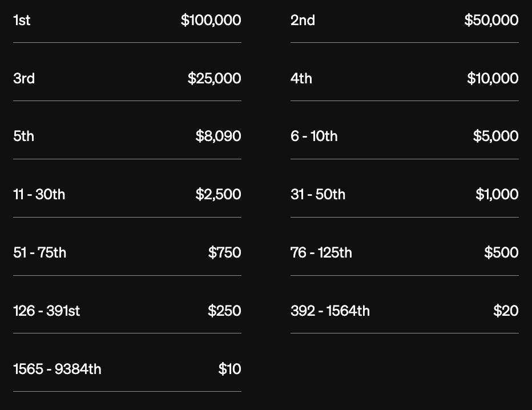Select the 1565 - 9384th rank range
532x410 pixels.
[x=57, y=369]
